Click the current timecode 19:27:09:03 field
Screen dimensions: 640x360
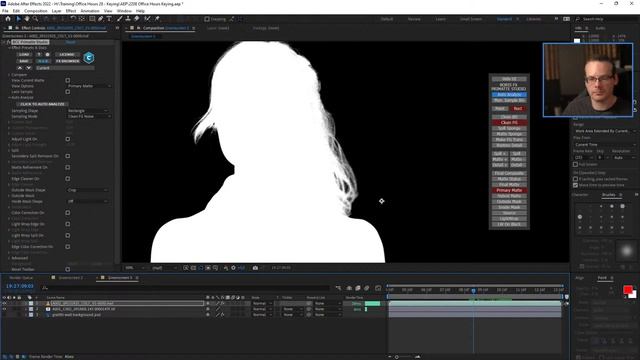20,287
